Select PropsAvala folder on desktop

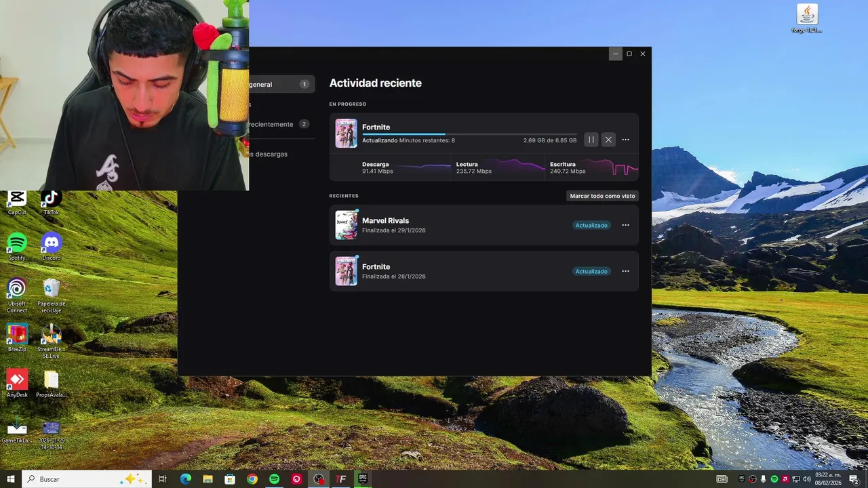pos(51,384)
